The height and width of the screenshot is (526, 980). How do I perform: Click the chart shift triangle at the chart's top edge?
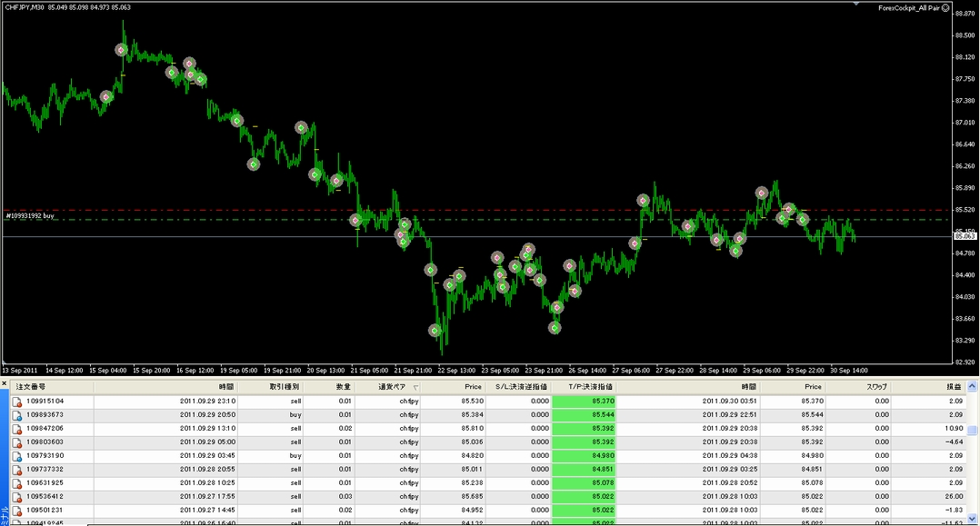(x=856, y=5)
